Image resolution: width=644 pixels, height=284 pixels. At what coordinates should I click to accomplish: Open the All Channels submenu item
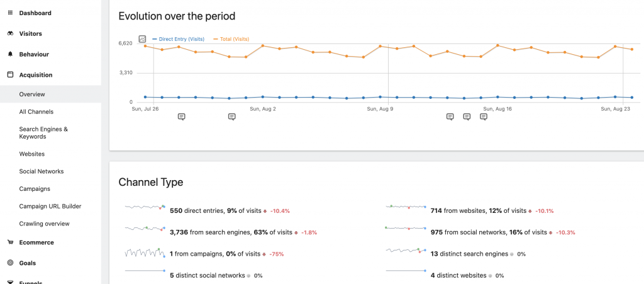pyautogui.click(x=36, y=112)
